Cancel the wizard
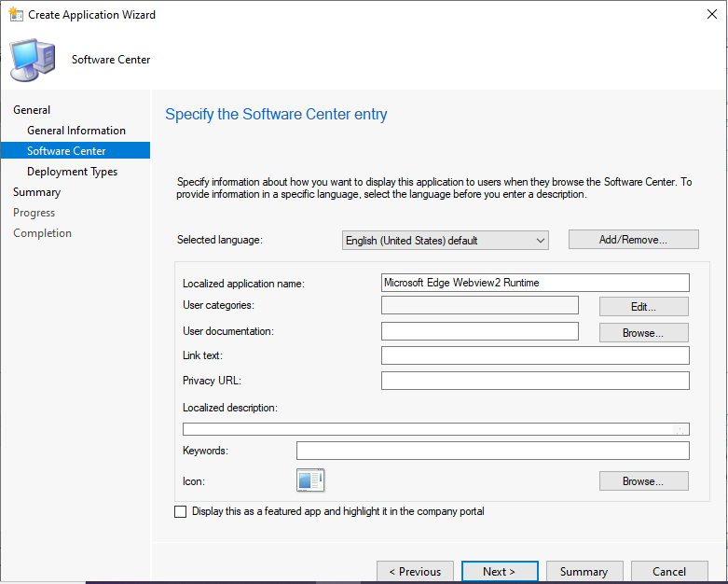The height and width of the screenshot is (584, 728). [669, 571]
